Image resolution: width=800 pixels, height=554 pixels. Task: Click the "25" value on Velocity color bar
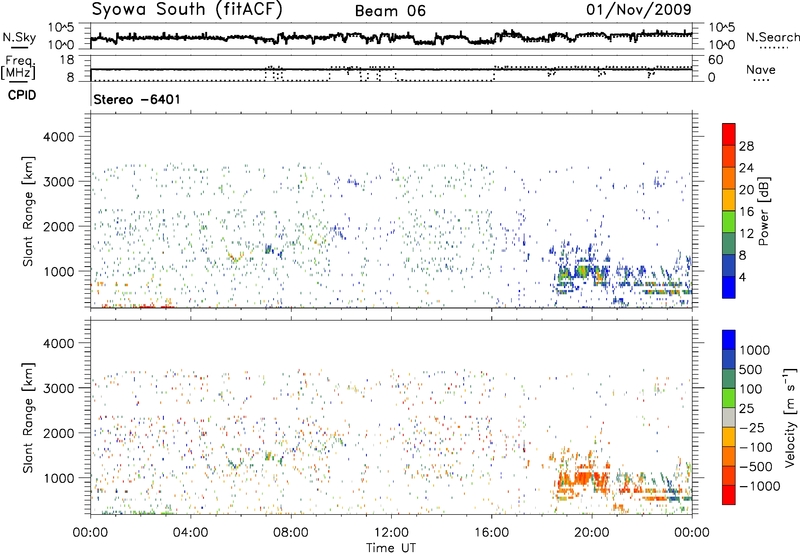(746, 409)
